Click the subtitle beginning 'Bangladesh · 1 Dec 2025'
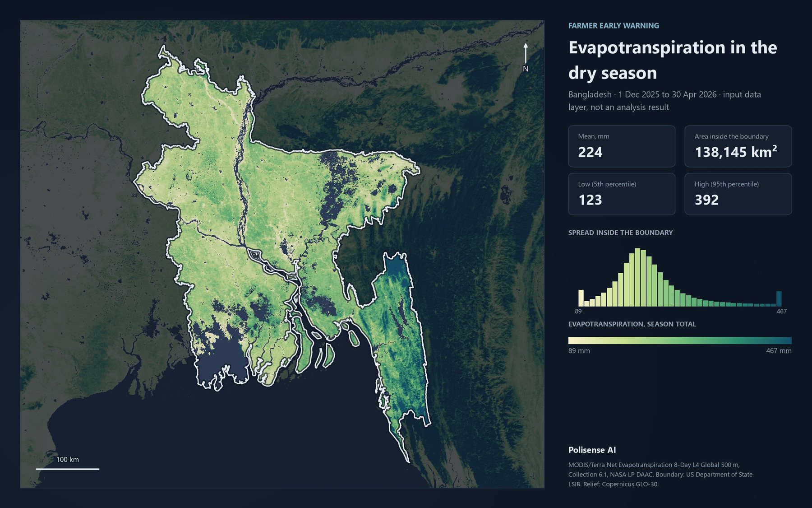This screenshot has width=812, height=508. [664, 101]
